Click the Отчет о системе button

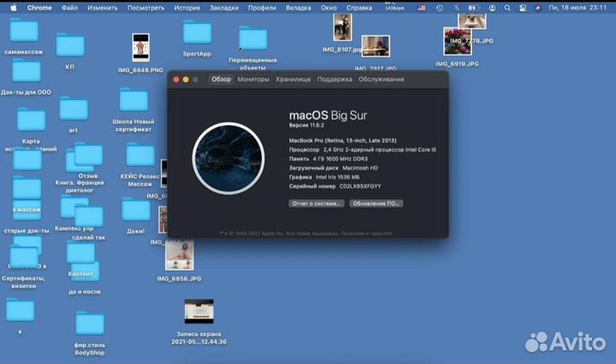pos(317,203)
